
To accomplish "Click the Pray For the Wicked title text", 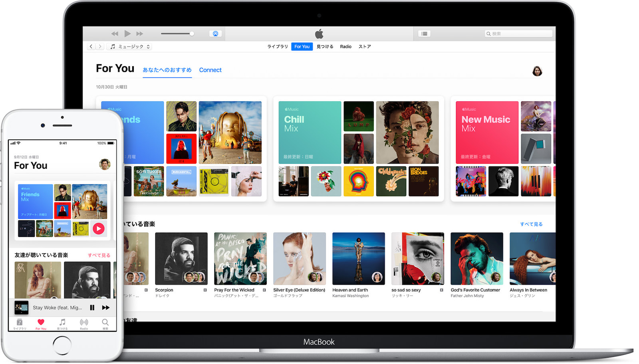I will tap(234, 290).
